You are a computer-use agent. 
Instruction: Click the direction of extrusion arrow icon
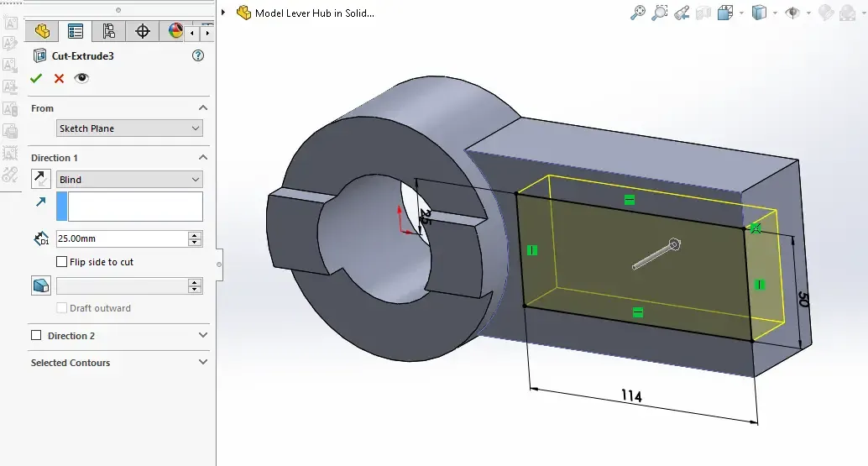(41, 202)
